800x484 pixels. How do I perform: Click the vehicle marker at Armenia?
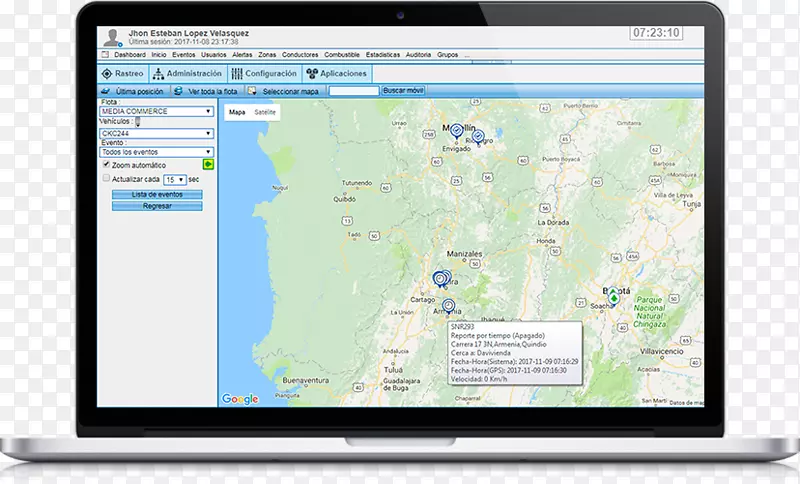[448, 306]
